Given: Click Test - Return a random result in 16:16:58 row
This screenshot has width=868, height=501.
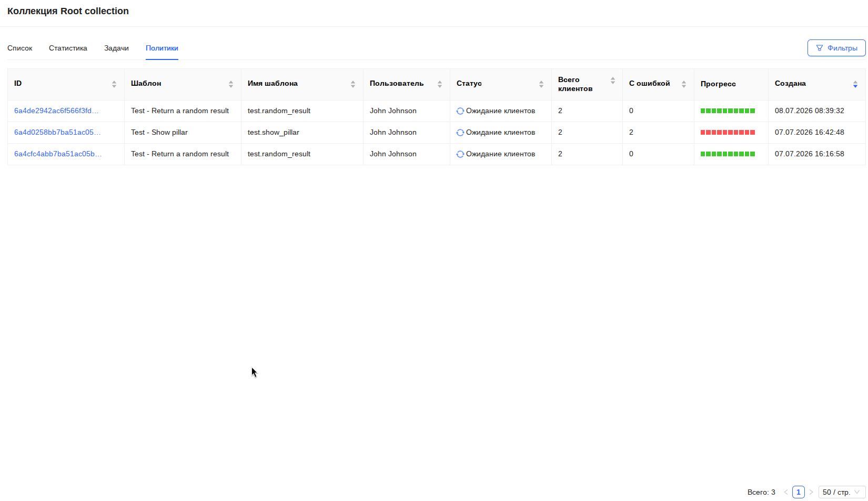Looking at the screenshot, I should tap(180, 154).
